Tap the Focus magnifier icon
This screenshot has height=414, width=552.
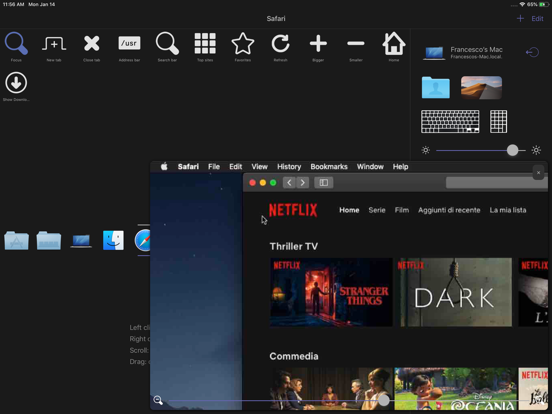coord(16,44)
